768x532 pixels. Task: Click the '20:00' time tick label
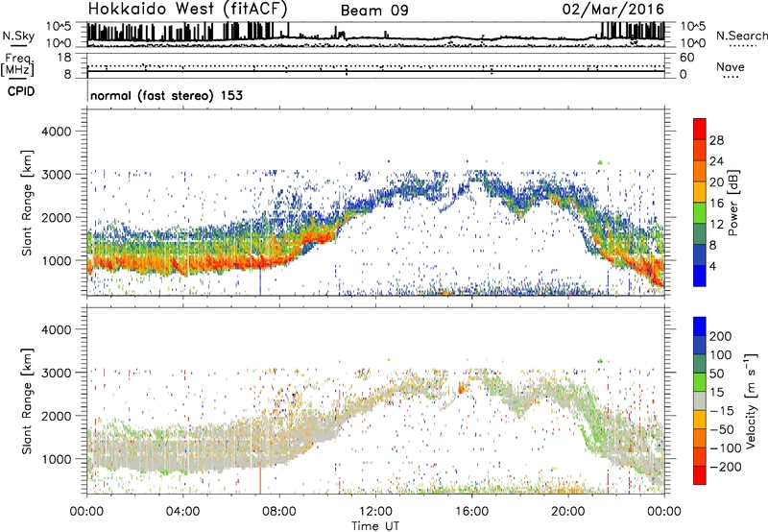tap(567, 511)
